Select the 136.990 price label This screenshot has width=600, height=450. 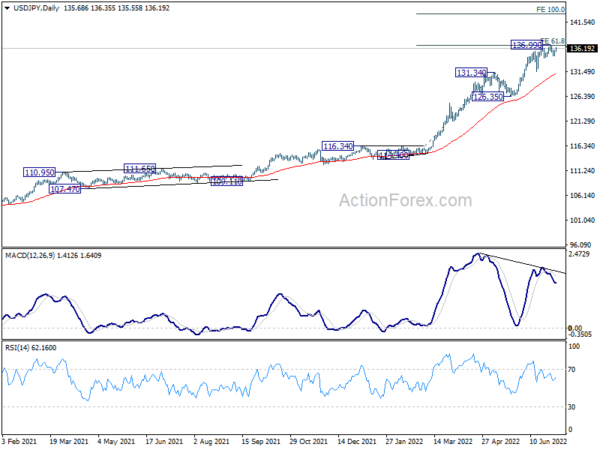[x=527, y=45]
